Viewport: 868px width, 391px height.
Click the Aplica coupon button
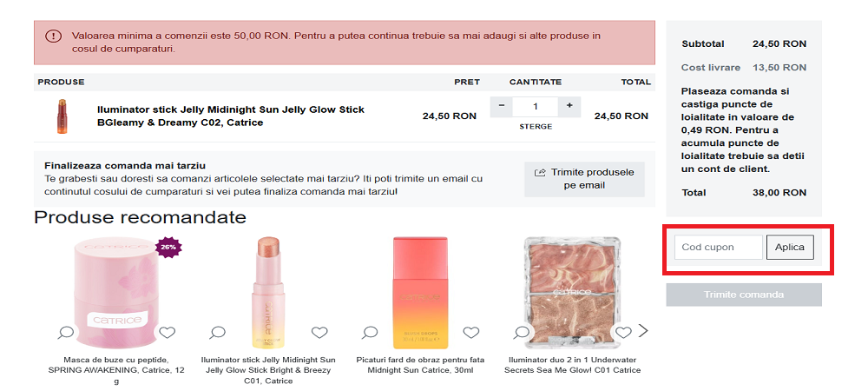click(x=790, y=248)
